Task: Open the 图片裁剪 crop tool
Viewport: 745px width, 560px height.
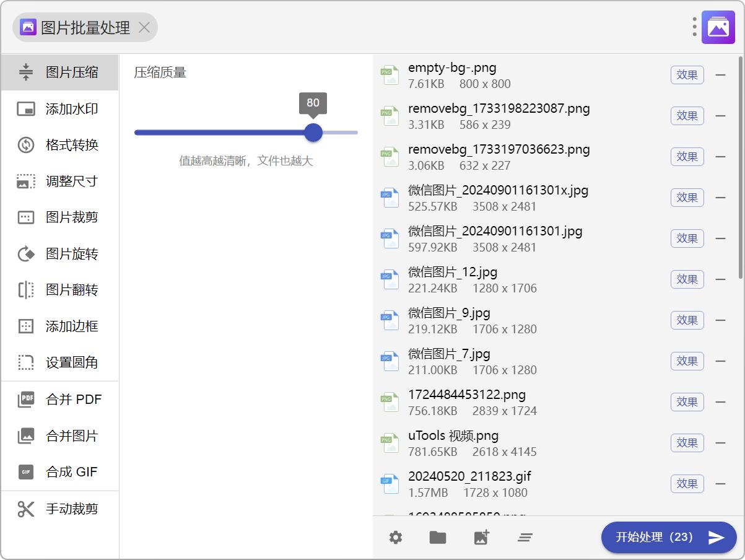Action: click(60, 217)
